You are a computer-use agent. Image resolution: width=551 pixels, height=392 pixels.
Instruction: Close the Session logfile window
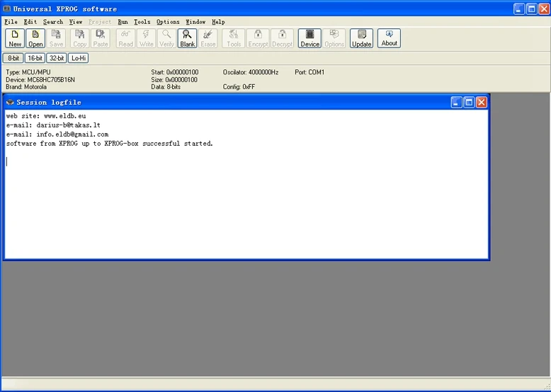pyautogui.click(x=482, y=102)
